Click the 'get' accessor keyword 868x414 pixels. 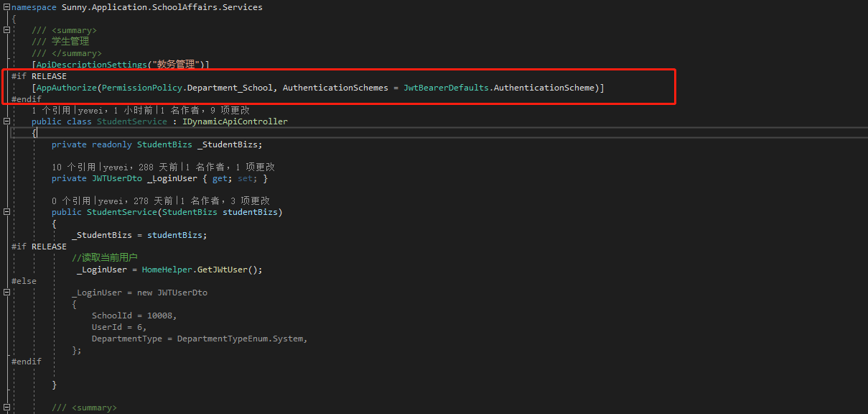(x=220, y=178)
